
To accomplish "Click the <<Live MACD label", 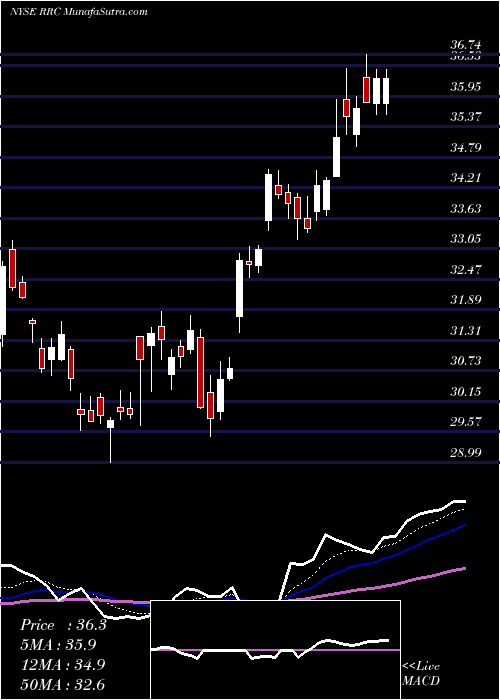I will click(421, 674).
